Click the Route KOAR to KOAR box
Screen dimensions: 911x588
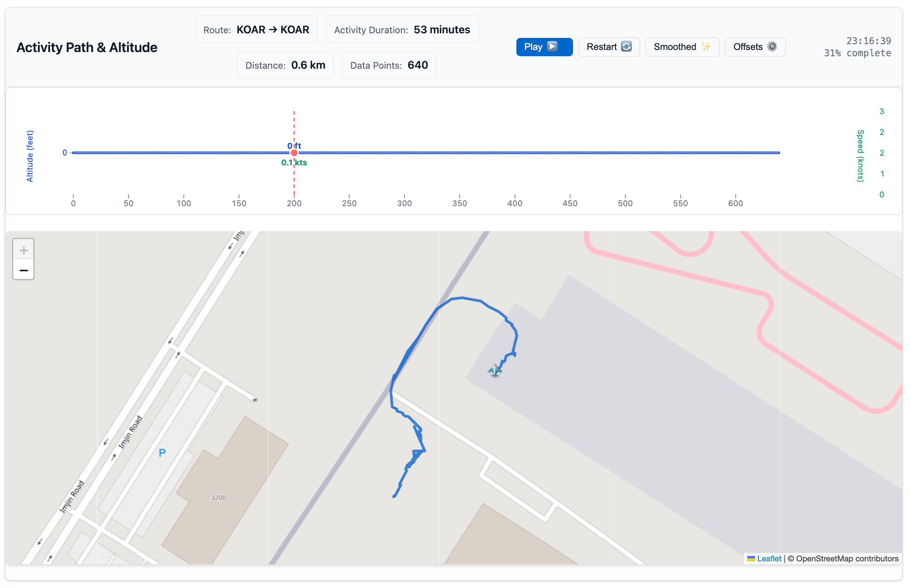click(256, 30)
